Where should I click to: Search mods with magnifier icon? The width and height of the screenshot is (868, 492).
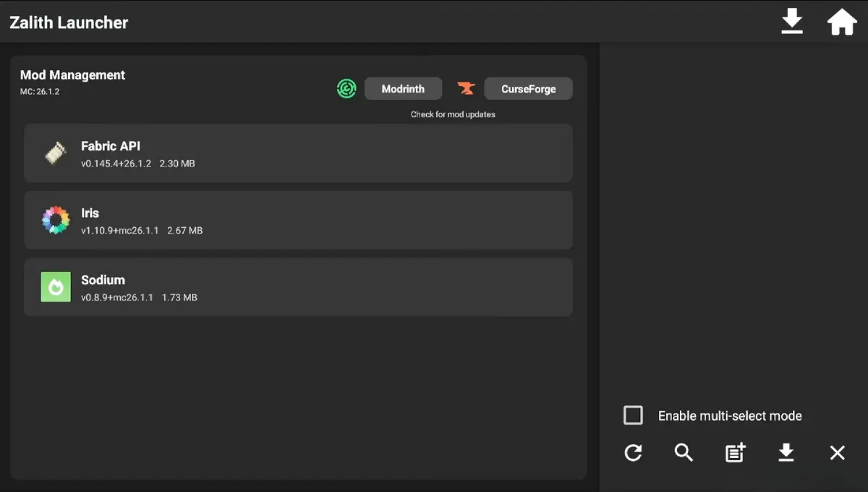click(x=684, y=453)
